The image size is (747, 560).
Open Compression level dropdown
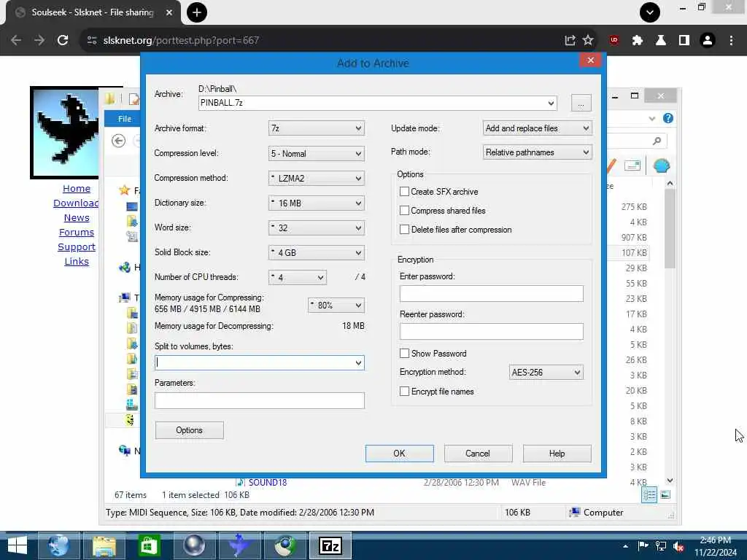coord(317,153)
